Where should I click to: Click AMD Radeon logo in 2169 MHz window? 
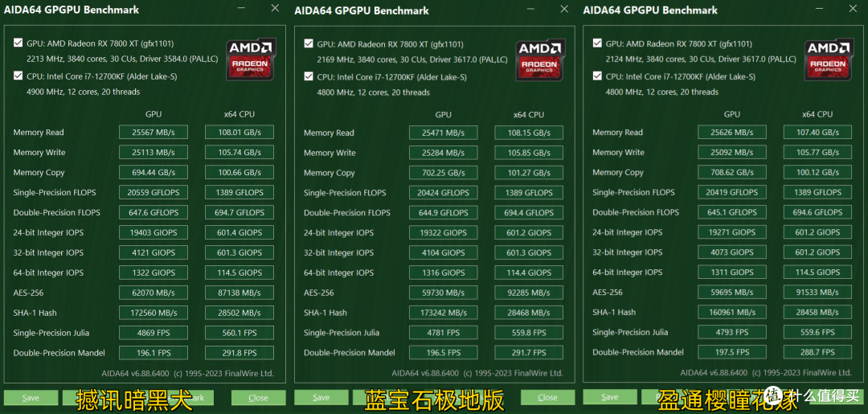point(541,60)
